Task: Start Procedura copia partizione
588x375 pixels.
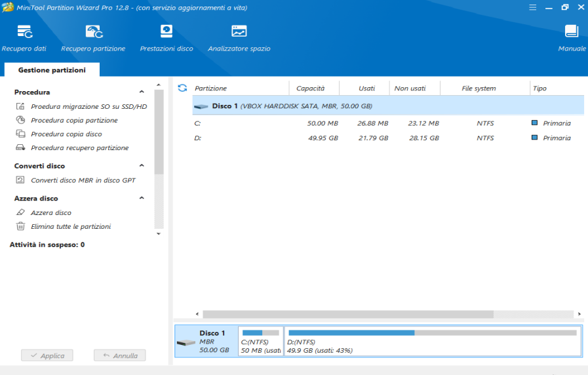Action: tap(74, 120)
